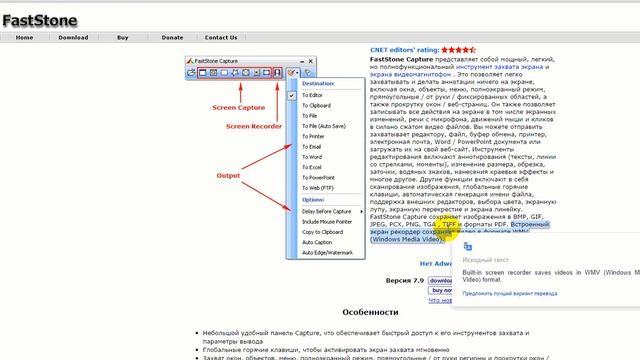Click the 'Destination:' menu header

point(318,83)
